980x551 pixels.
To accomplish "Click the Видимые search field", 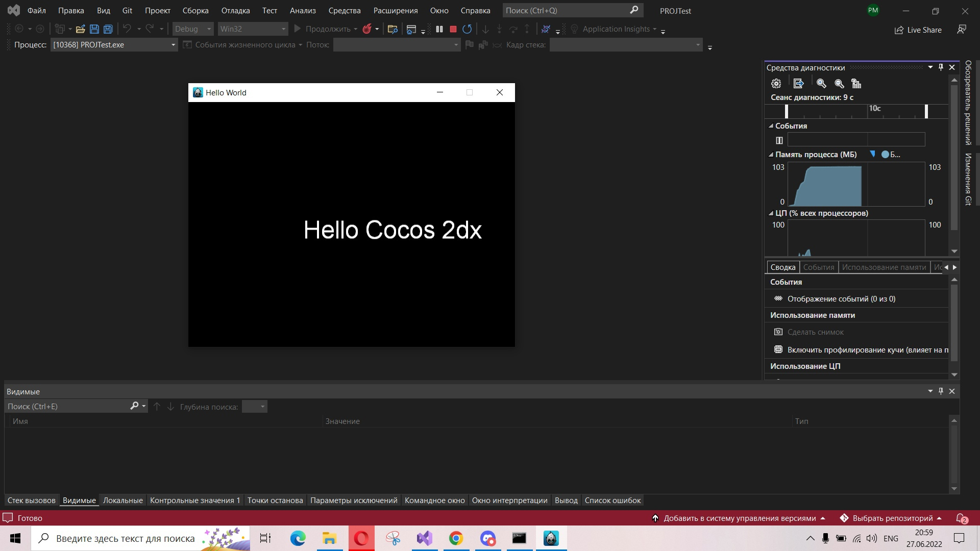I will tap(68, 407).
